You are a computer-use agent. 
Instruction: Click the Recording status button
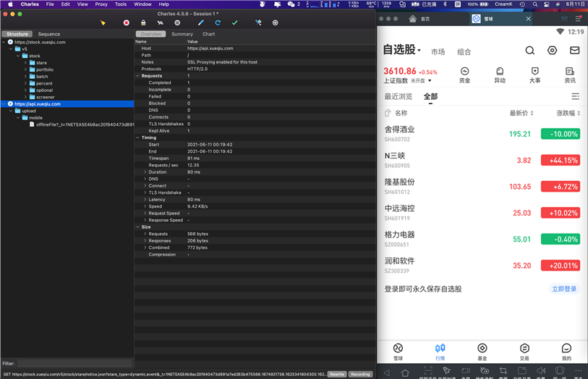(x=360, y=374)
